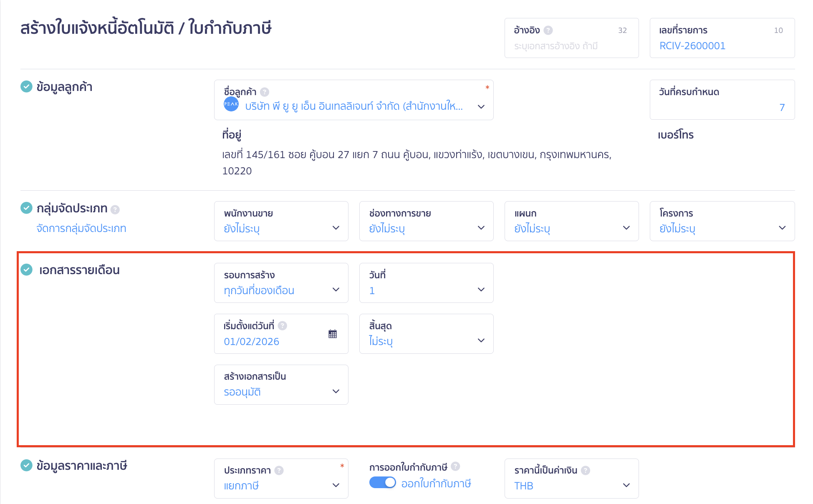The image size is (813, 504).
Task: Click help icon next to ประเภทราคา label
Action: (x=279, y=470)
